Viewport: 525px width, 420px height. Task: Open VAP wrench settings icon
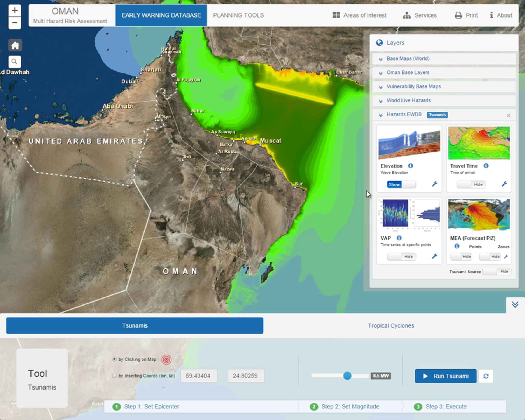[435, 256]
